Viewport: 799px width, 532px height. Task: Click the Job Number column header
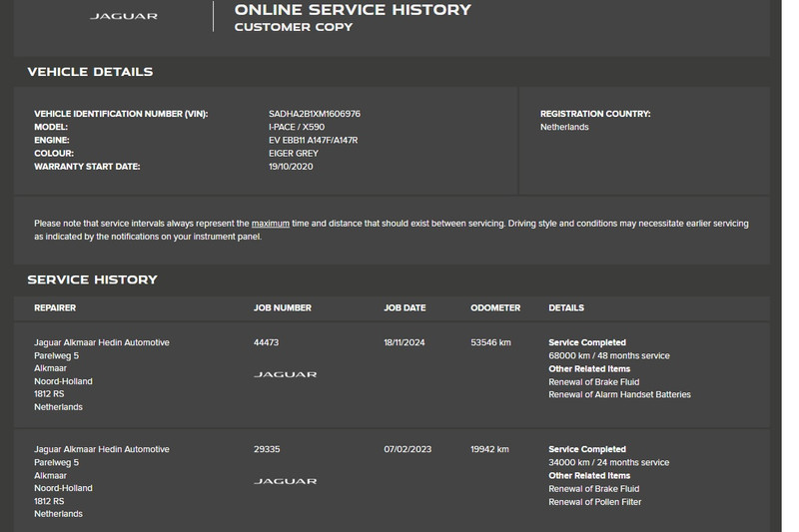click(283, 308)
